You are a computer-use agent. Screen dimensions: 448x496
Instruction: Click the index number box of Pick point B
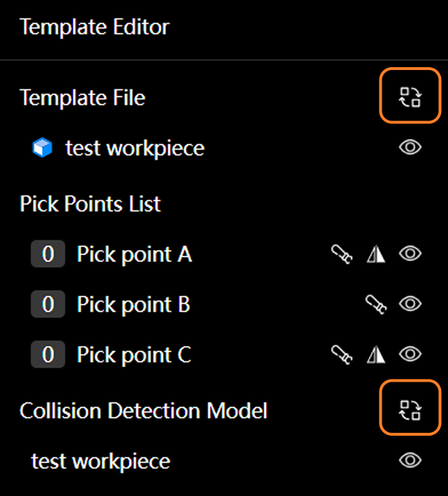pos(48,304)
